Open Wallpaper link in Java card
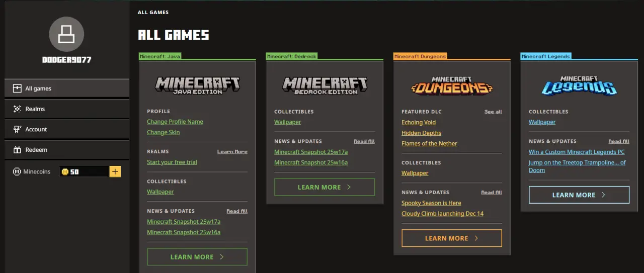Image resolution: width=644 pixels, height=273 pixels. (x=160, y=192)
